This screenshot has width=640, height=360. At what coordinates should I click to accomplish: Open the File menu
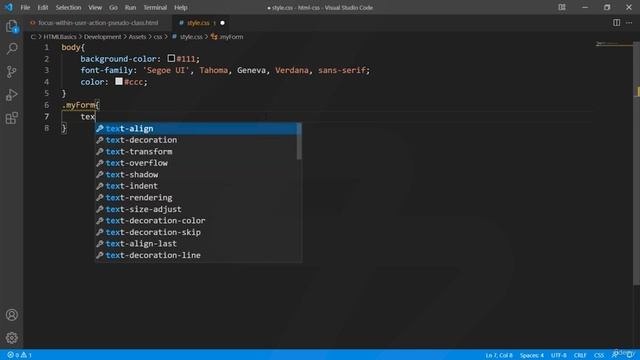pos(25,7)
